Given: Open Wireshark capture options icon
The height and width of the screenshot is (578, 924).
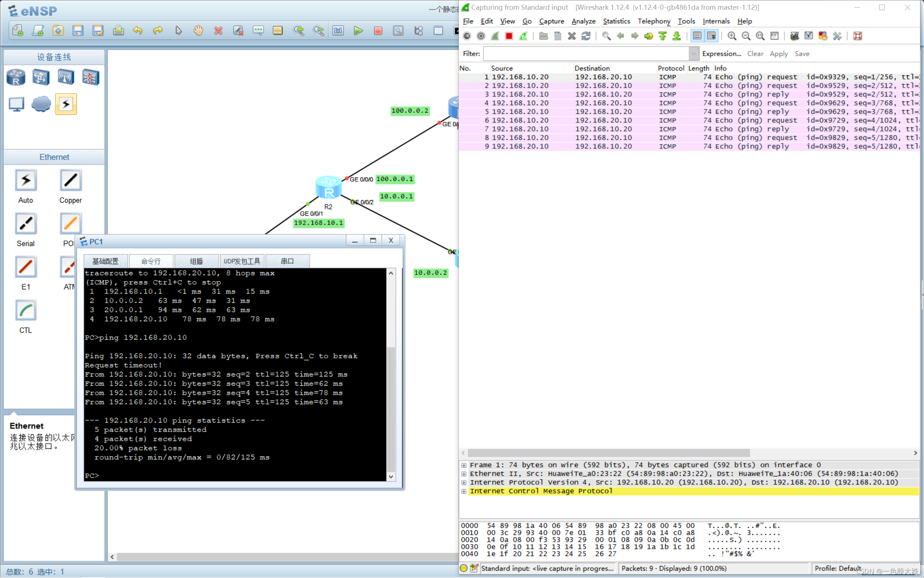Looking at the screenshot, I should click(x=481, y=36).
